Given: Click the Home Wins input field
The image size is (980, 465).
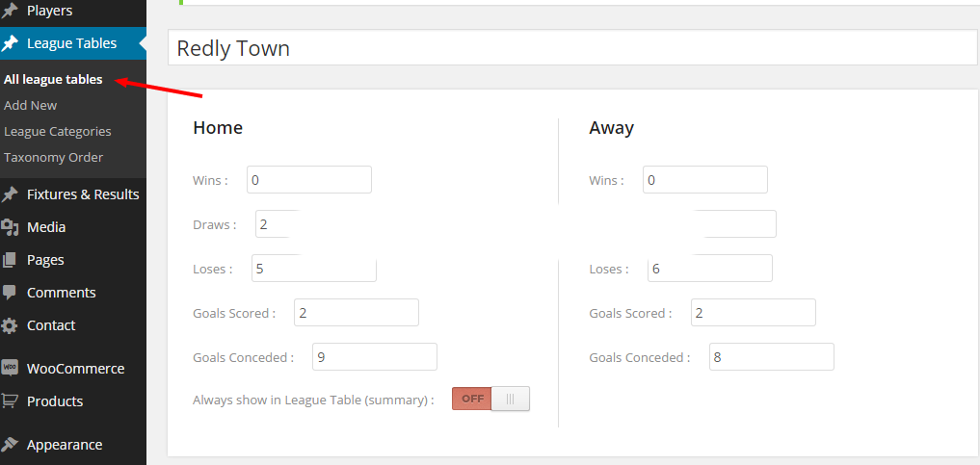Looking at the screenshot, I should tap(309, 180).
